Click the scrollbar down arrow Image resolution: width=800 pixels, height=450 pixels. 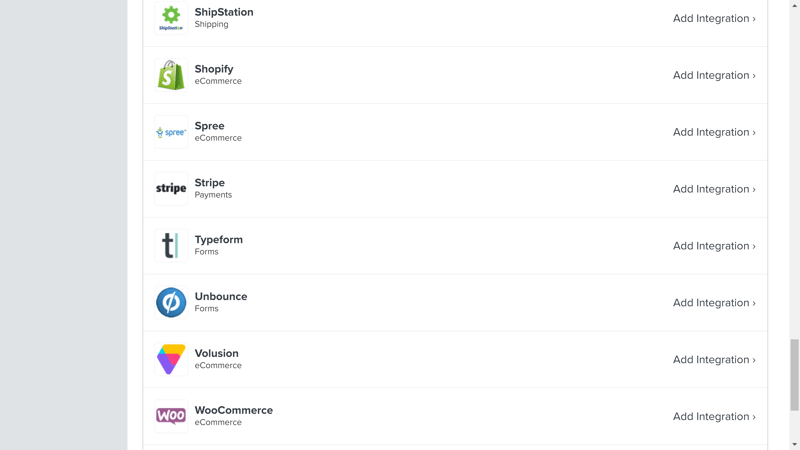pos(795,444)
